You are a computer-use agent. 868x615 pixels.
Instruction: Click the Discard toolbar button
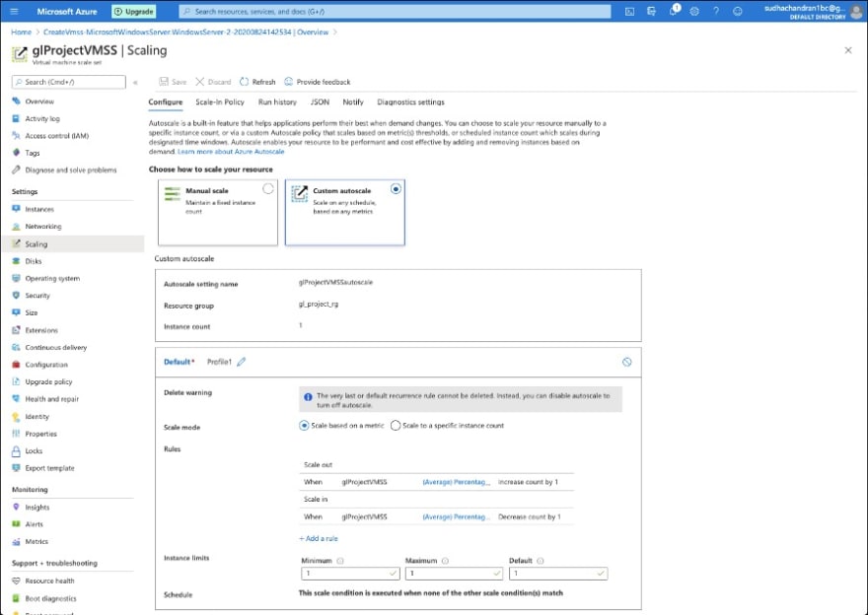pyautogui.click(x=213, y=82)
